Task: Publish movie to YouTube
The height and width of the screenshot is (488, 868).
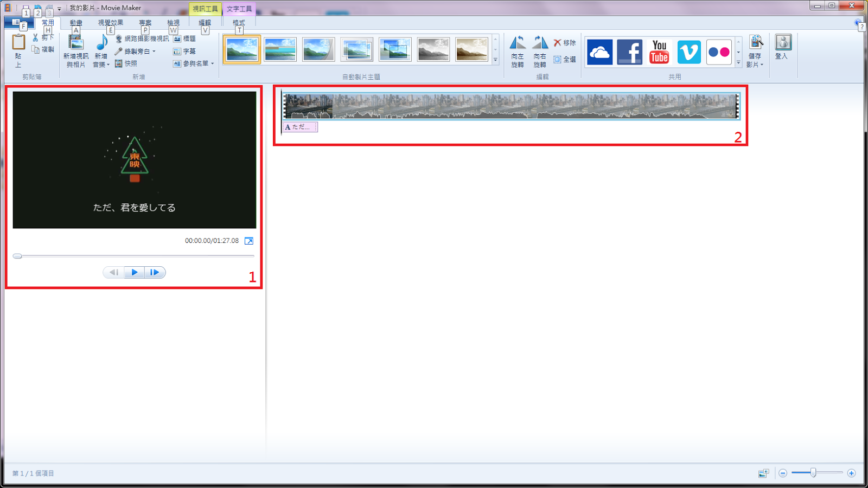Action: (x=659, y=52)
